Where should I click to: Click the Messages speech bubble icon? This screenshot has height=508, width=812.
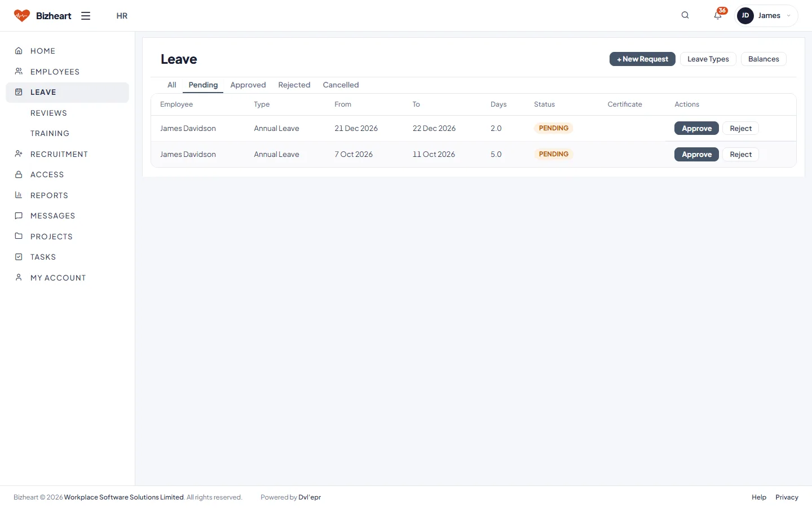pyautogui.click(x=19, y=216)
